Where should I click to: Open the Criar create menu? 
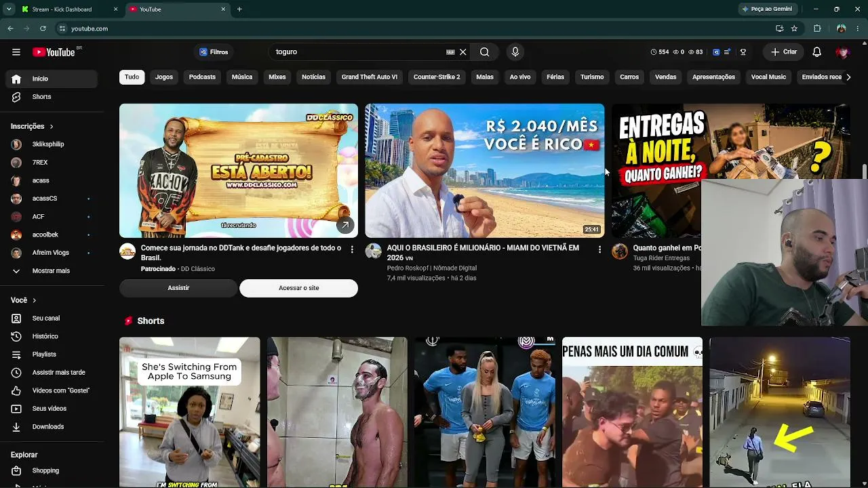tap(784, 52)
